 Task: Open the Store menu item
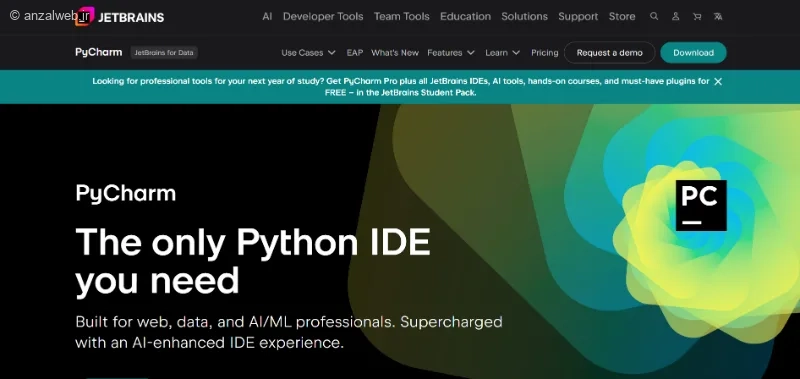(622, 16)
